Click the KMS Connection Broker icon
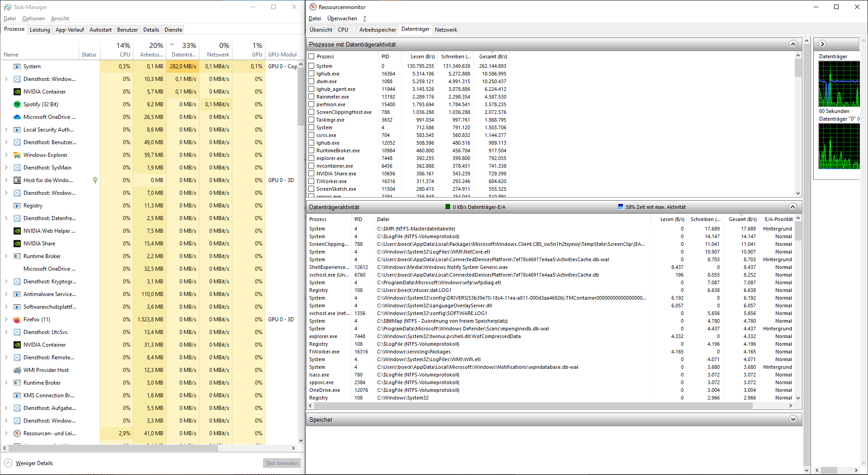 [17, 395]
